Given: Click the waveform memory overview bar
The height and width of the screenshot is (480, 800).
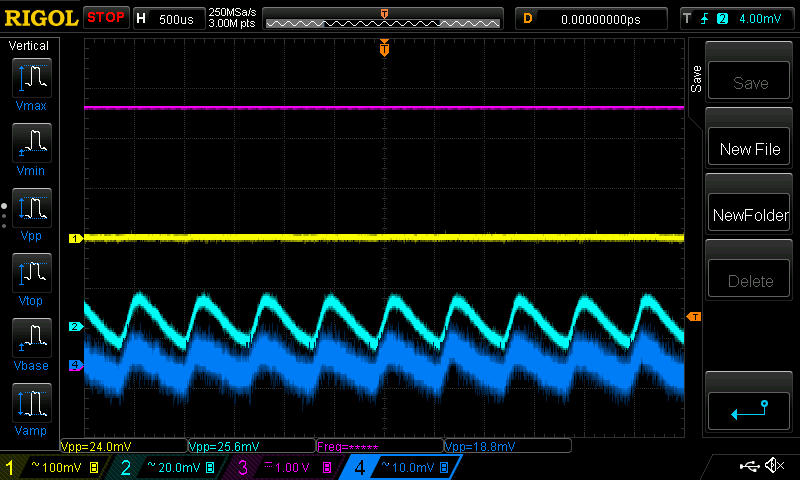Looking at the screenshot, I should pyautogui.click(x=383, y=18).
